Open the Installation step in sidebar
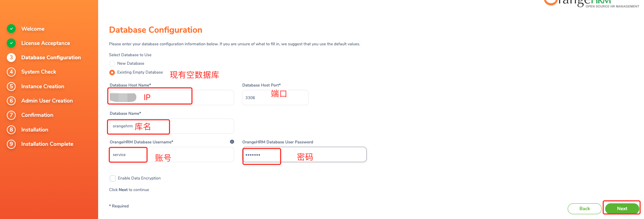 pos(34,130)
